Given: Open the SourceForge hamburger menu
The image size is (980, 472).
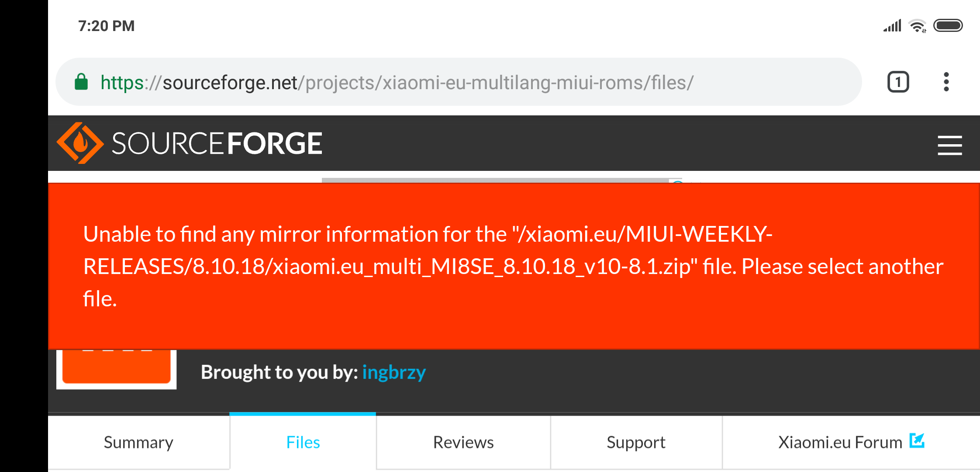Looking at the screenshot, I should (x=950, y=145).
